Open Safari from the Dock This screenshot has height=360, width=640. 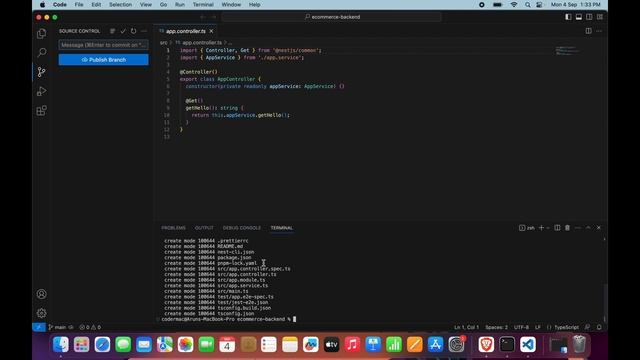click(102, 344)
